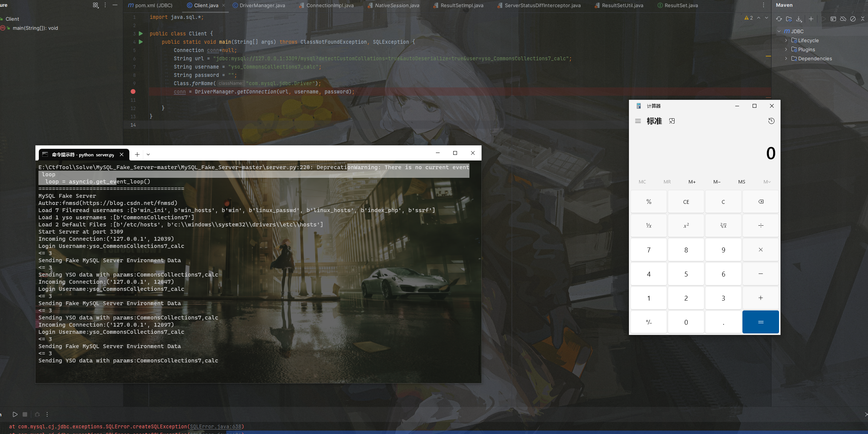This screenshot has width=868, height=434.
Task: Toggle the breakpoint on getConnection line
Action: coord(133,92)
